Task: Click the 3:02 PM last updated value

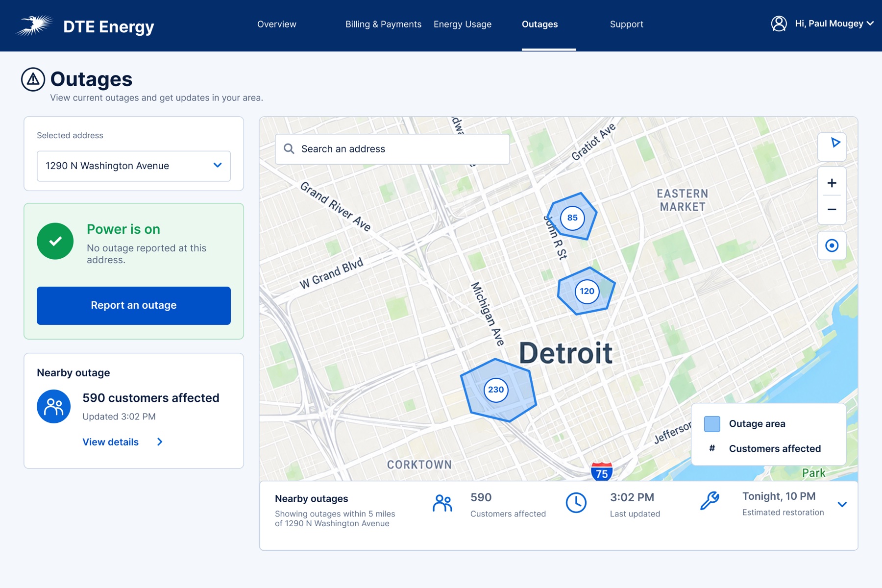Action: [632, 497]
